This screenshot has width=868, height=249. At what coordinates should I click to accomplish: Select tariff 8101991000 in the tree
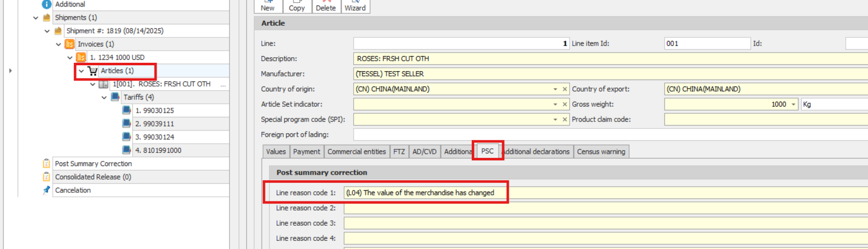tap(158, 150)
